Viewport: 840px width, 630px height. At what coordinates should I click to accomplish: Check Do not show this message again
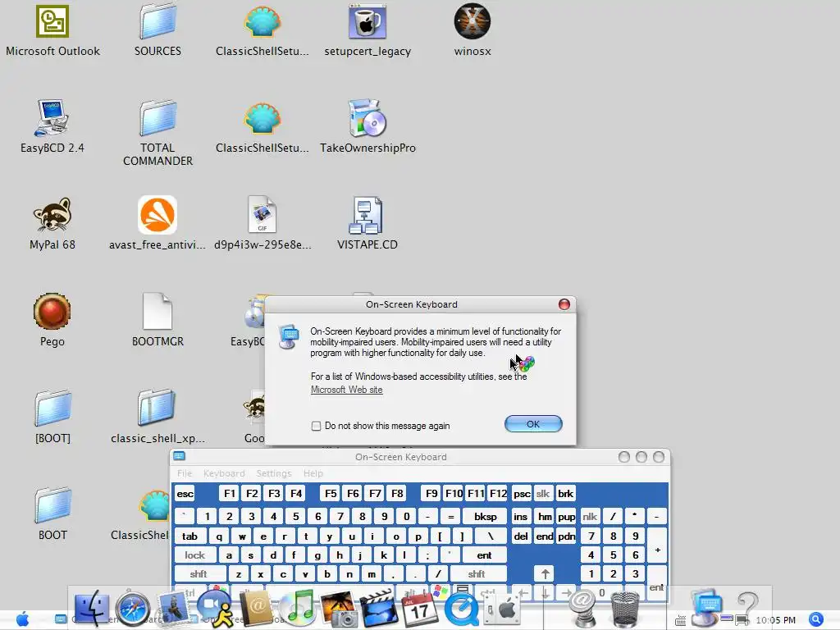pyautogui.click(x=316, y=426)
